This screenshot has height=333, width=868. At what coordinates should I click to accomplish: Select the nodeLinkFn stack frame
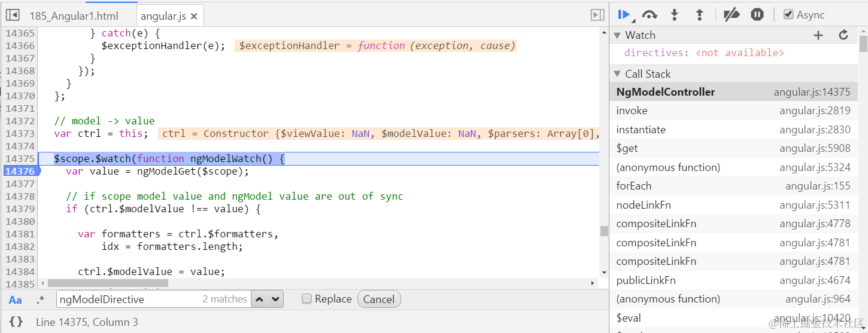coord(733,205)
